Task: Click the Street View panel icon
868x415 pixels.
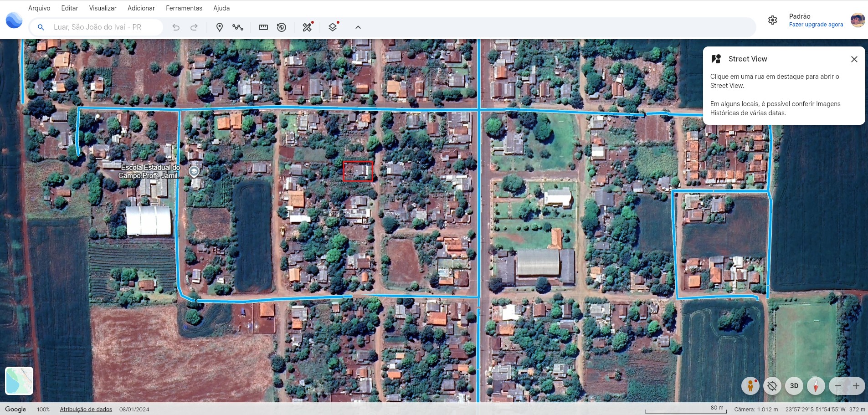Action: coord(716,59)
